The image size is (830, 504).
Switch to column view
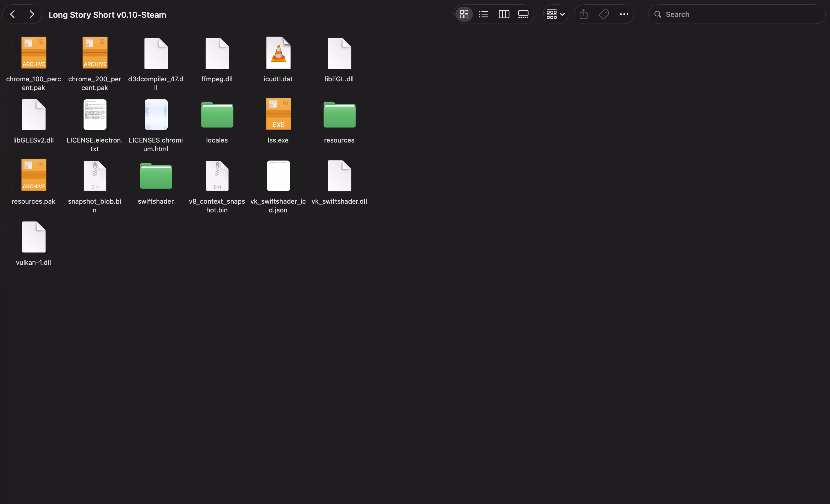pos(503,14)
